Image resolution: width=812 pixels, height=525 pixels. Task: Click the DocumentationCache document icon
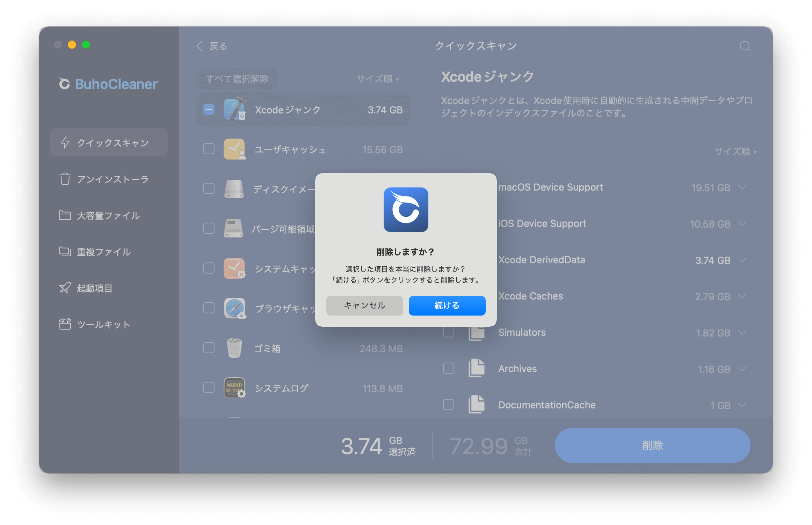477,405
